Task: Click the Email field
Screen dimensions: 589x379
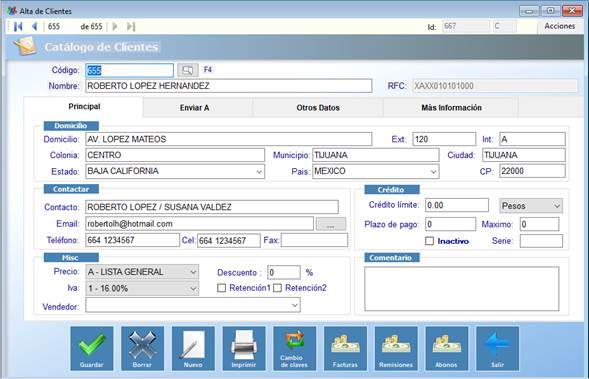Action: point(199,224)
